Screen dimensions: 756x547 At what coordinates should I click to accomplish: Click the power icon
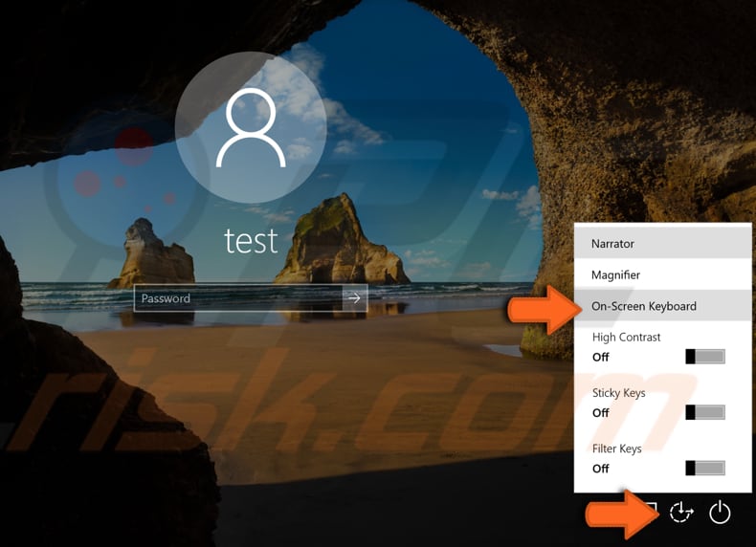[720, 512]
